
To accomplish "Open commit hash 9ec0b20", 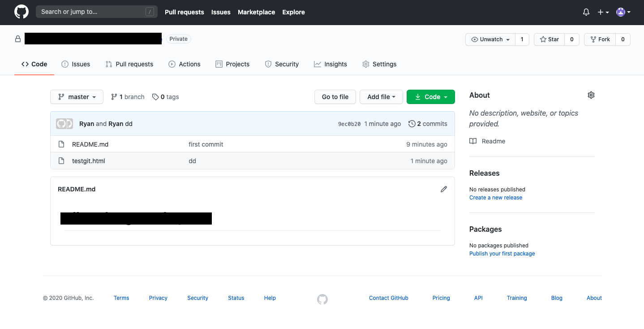I will coord(349,124).
